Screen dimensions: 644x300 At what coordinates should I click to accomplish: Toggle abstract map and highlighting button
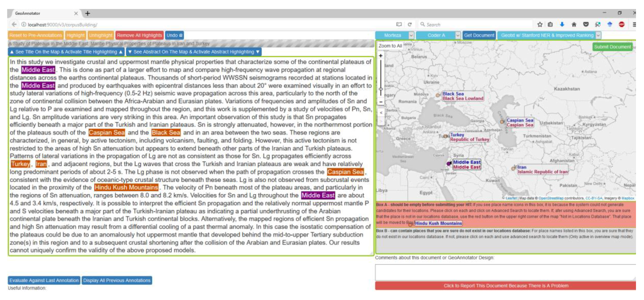(x=194, y=52)
